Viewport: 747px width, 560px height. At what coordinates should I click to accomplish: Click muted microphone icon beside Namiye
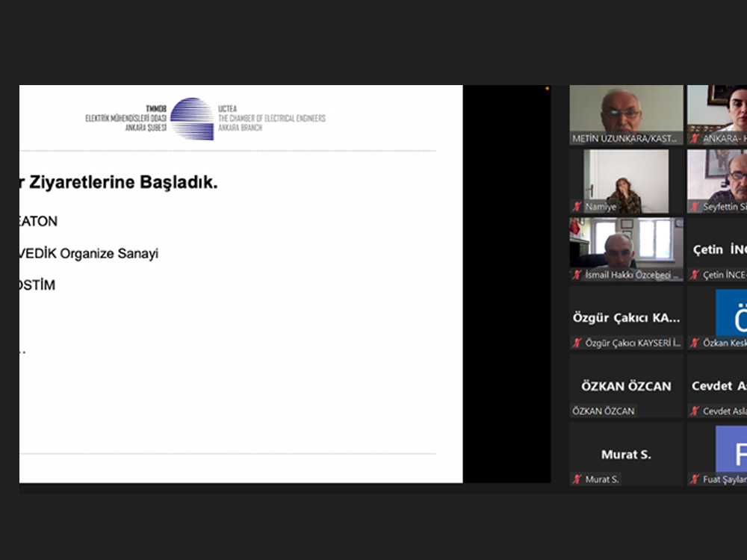point(577,207)
